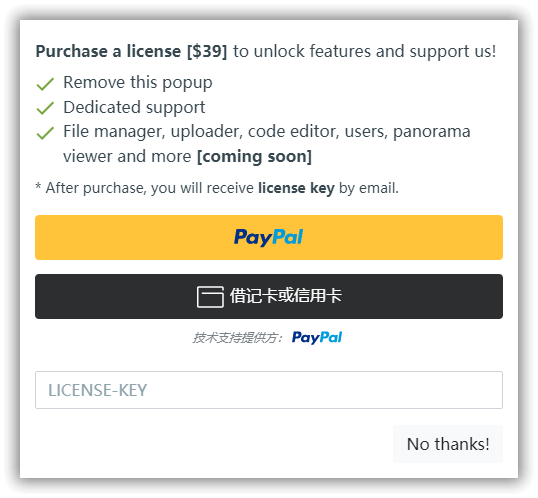Focus the LICENSE-KEY input field
This screenshot has height=498, width=538.
pos(269,390)
